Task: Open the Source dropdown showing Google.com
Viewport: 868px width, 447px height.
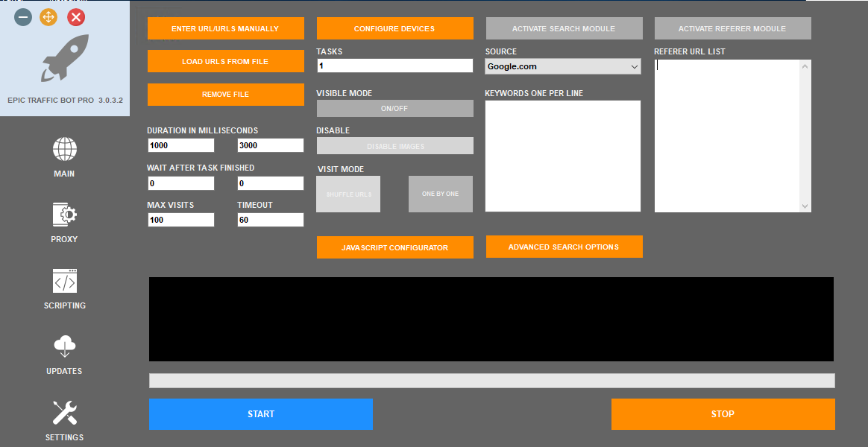Action: (562, 66)
